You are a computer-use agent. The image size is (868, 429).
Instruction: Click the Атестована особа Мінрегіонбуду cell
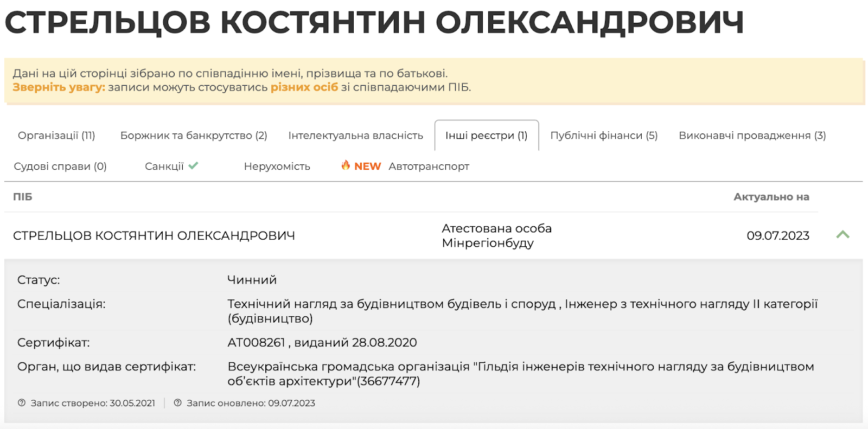coord(496,235)
